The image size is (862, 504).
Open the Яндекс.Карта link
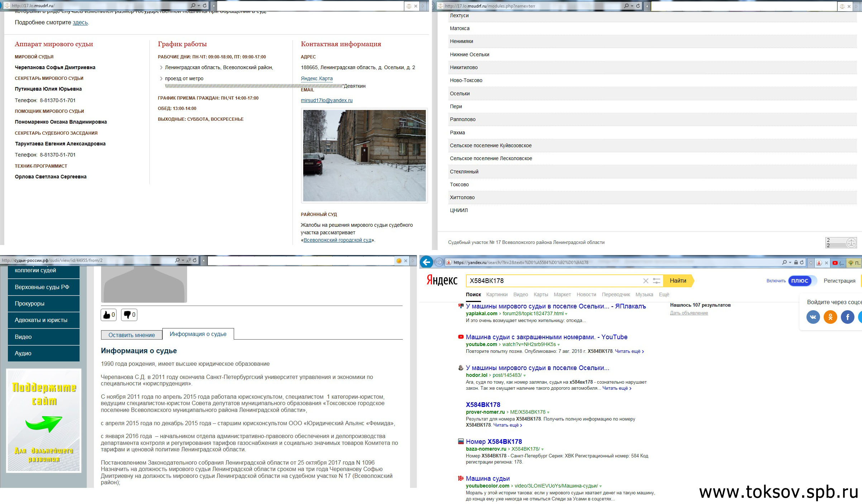pyautogui.click(x=316, y=78)
